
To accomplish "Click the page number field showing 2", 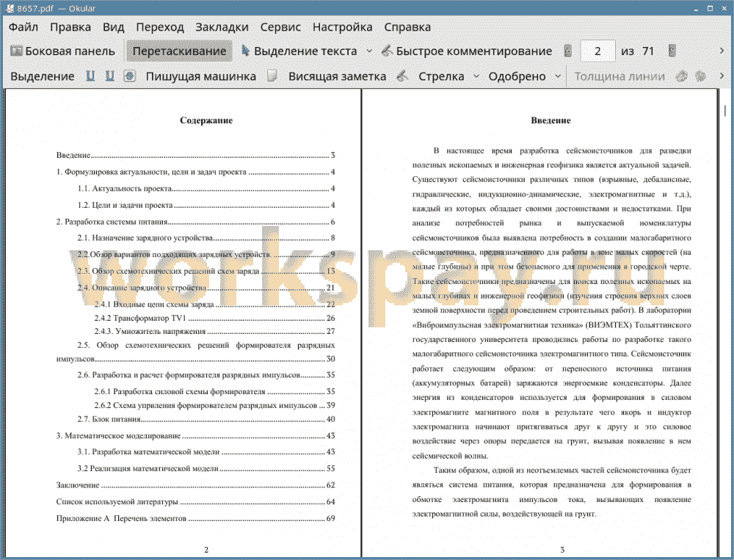I will 597,51.
